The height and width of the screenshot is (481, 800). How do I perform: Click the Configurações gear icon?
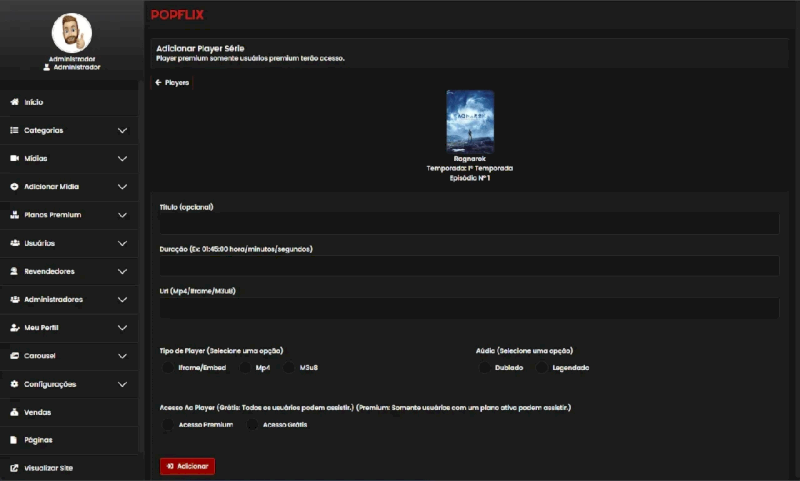14,384
